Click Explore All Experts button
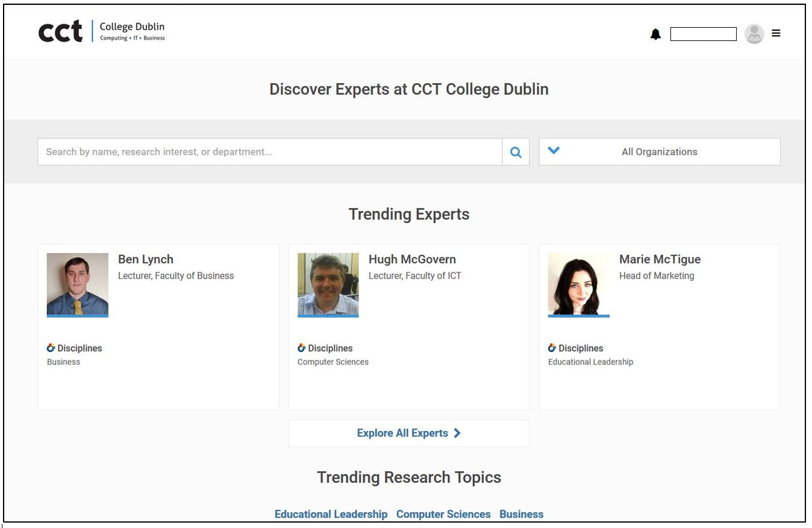 409,433
